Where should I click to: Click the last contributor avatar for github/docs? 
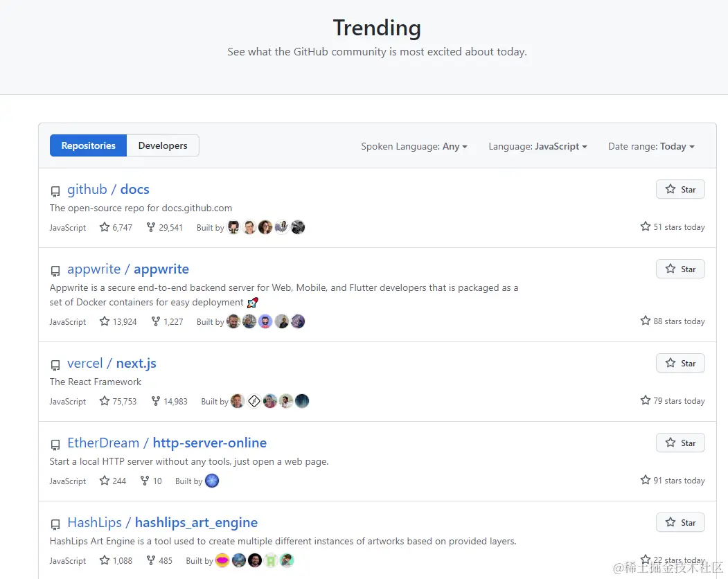298,227
